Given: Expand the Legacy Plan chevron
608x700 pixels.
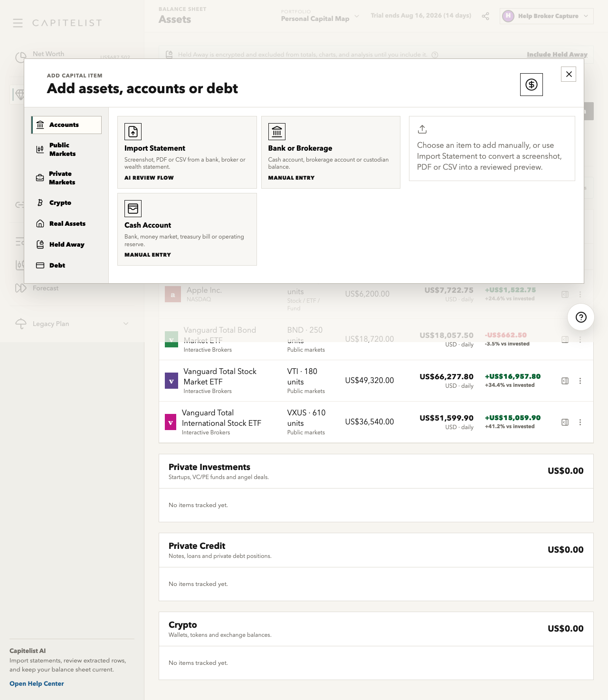Looking at the screenshot, I should 126,324.
